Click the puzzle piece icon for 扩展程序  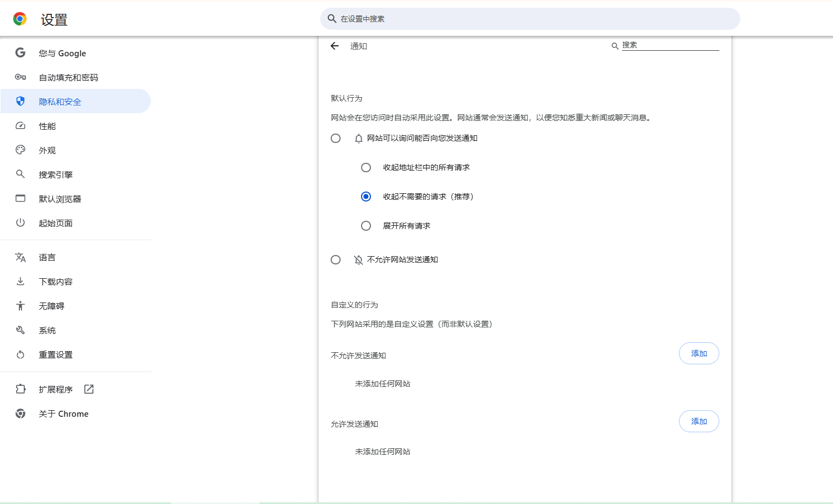pyautogui.click(x=20, y=389)
